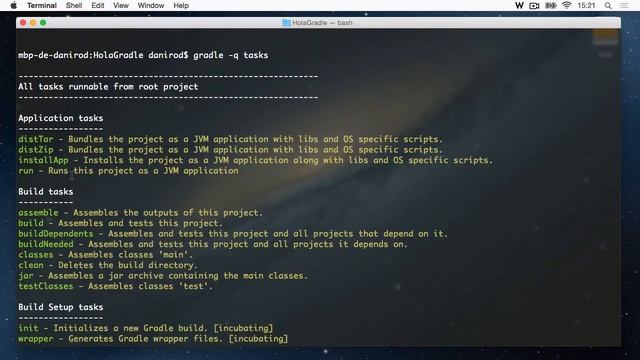Viewport: 640px width, 360px height.
Task: Open the Apple menu
Action: coord(13,5)
